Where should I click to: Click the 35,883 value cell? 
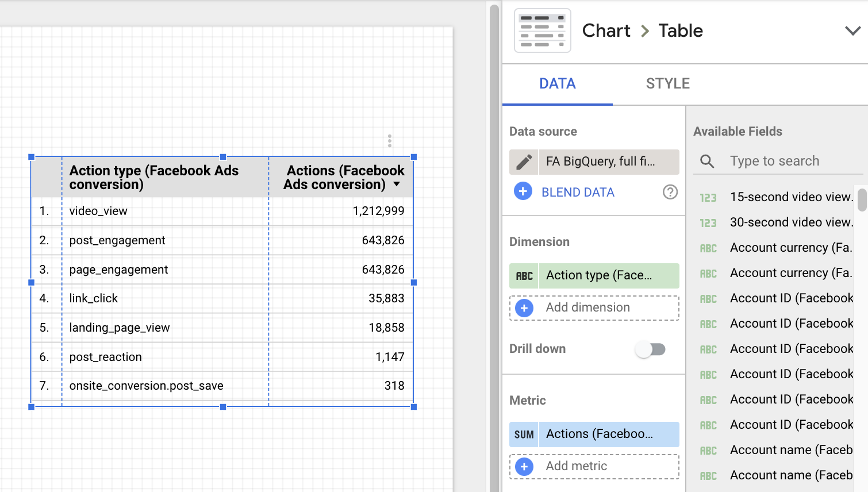(x=341, y=298)
